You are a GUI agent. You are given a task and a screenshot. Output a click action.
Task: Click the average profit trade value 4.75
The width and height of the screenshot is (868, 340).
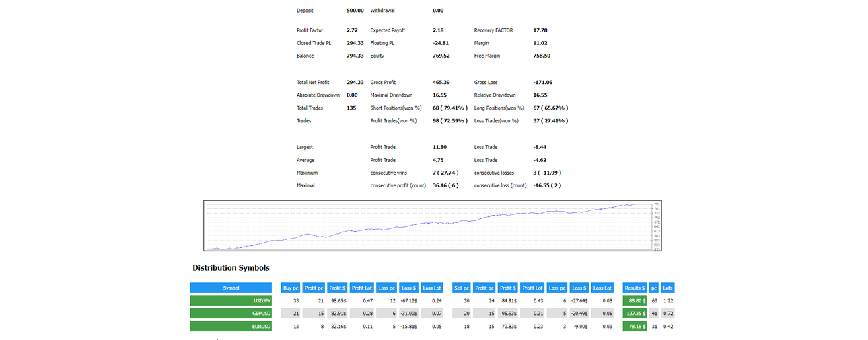[438, 160]
